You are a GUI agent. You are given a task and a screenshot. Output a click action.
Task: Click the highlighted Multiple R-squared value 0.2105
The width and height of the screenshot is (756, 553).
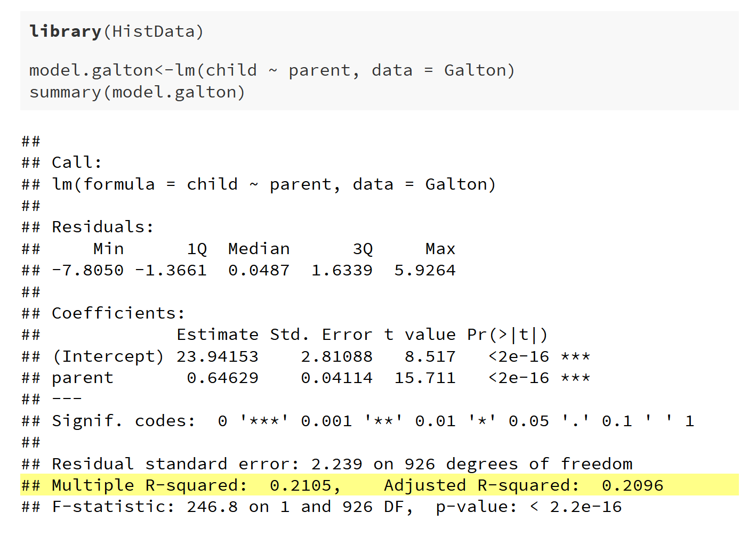click(301, 485)
